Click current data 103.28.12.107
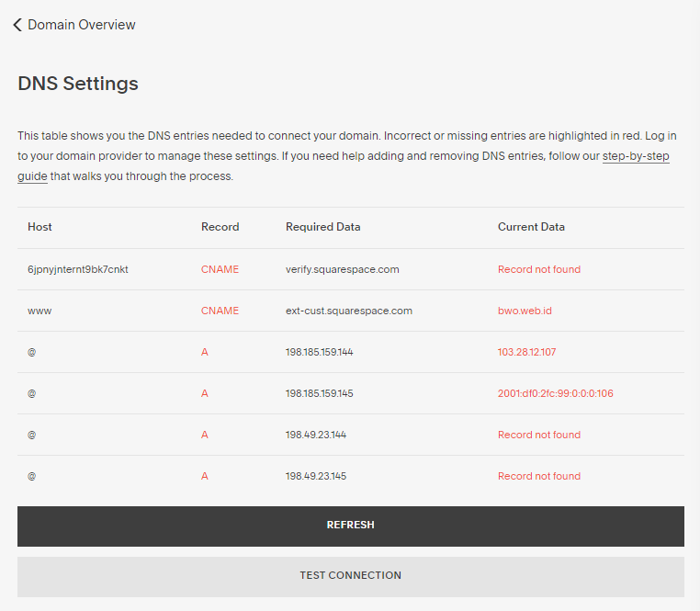The height and width of the screenshot is (611, 700). point(526,352)
